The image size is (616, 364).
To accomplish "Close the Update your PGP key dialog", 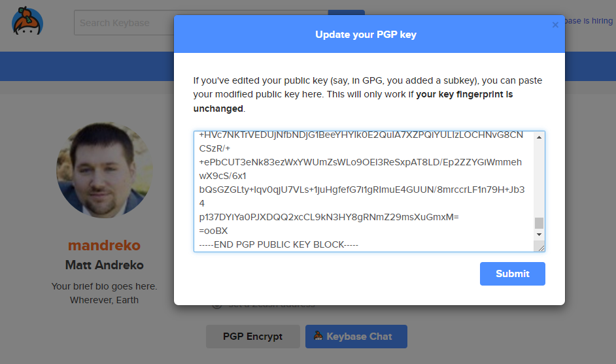I will coord(555,25).
